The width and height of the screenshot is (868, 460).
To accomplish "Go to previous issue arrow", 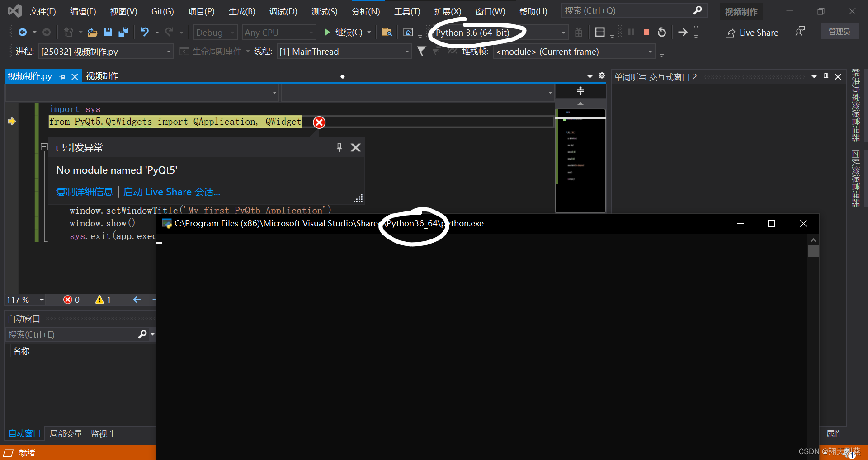I will tap(137, 300).
